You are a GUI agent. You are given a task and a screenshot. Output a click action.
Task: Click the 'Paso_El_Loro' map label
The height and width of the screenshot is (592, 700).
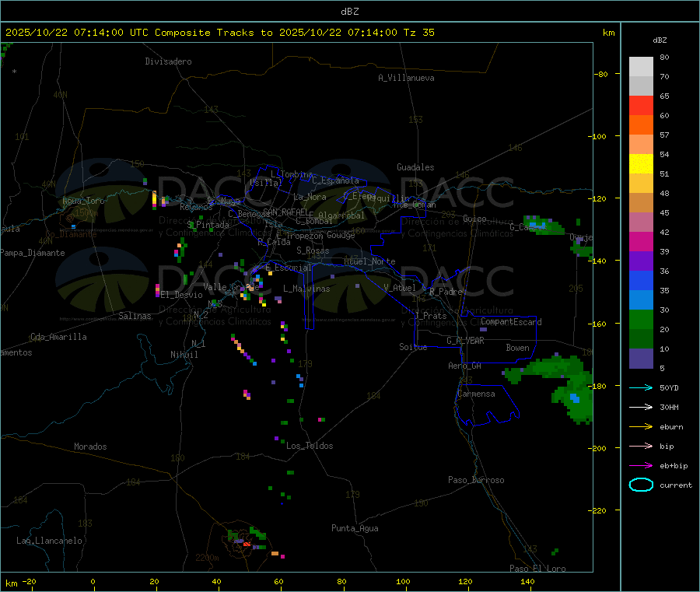(538, 569)
